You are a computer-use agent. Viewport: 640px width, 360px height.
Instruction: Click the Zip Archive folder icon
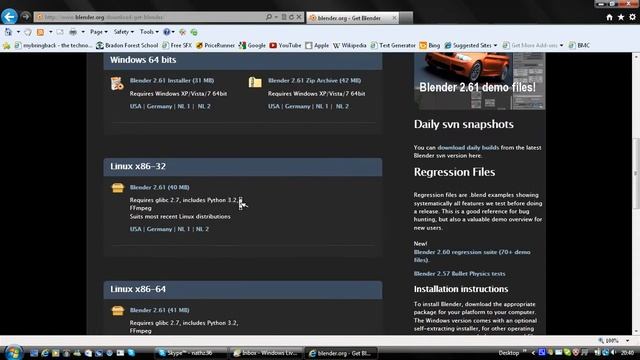pyautogui.click(x=255, y=82)
